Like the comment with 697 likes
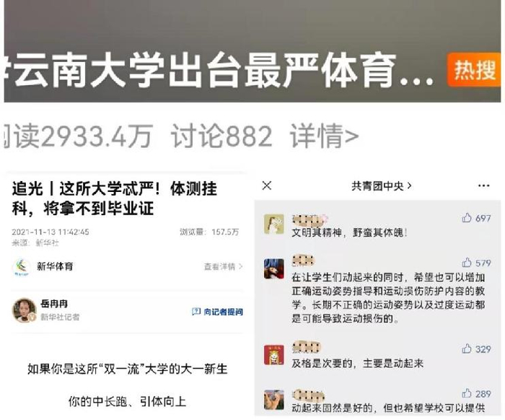 (x=466, y=218)
